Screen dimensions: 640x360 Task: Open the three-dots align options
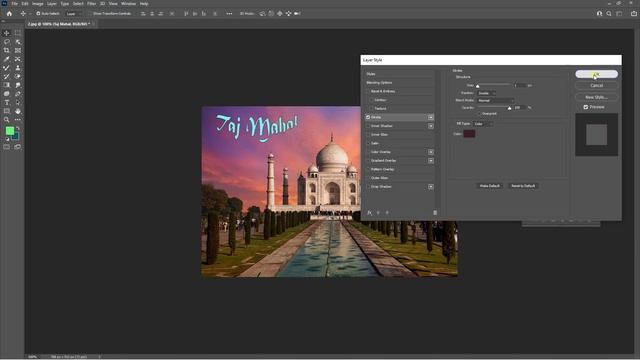tap(229, 13)
